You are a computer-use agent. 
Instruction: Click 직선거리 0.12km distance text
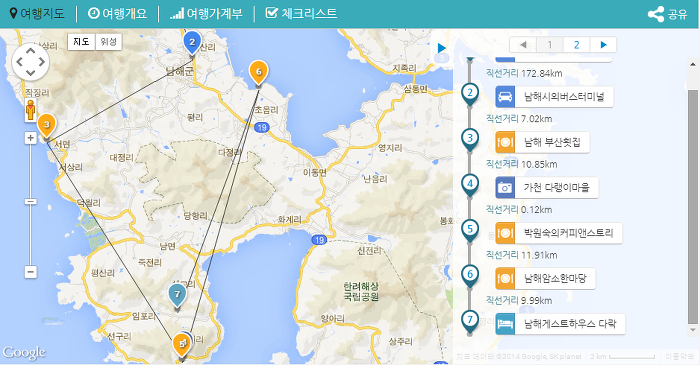coord(519,210)
